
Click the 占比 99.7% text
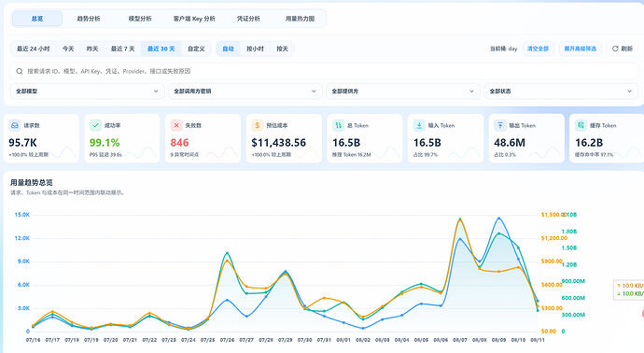pyautogui.click(x=426, y=155)
